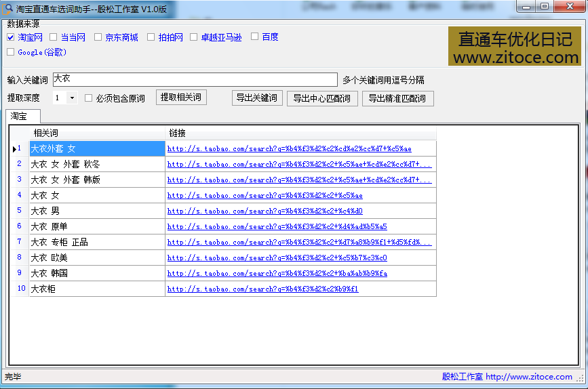This screenshot has width=588, height=389.
Task: Click 导出关键词 button
Action: (x=256, y=98)
